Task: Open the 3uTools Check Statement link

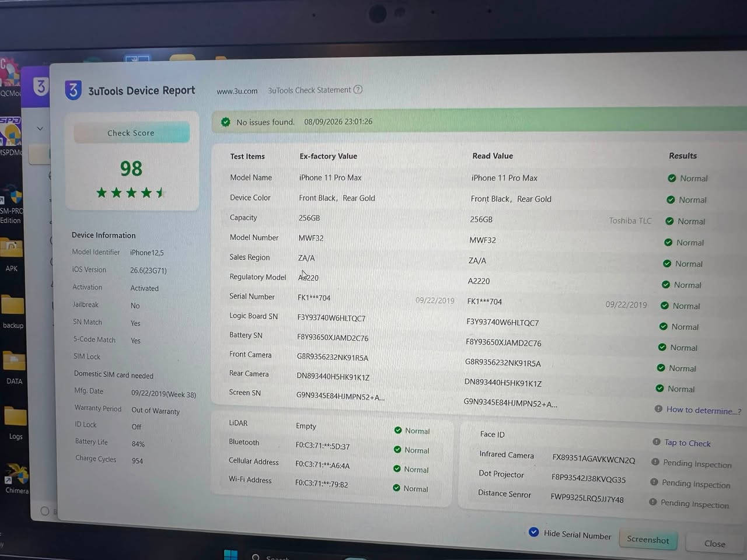Action: click(x=309, y=90)
